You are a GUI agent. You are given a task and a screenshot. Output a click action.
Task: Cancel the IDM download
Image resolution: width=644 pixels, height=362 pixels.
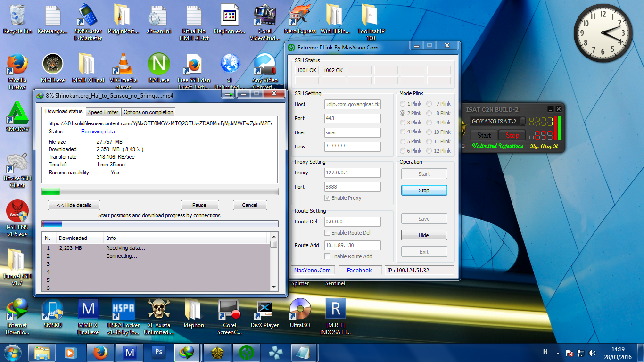pos(250,205)
